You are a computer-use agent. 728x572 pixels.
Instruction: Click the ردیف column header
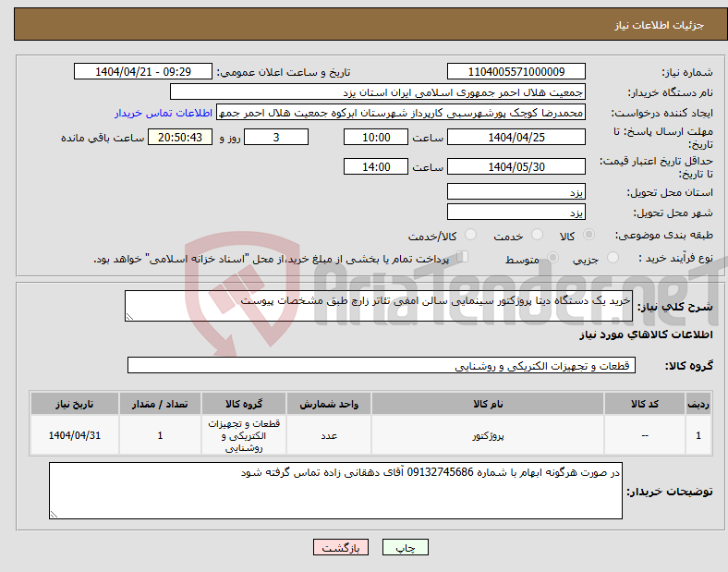coord(698,404)
